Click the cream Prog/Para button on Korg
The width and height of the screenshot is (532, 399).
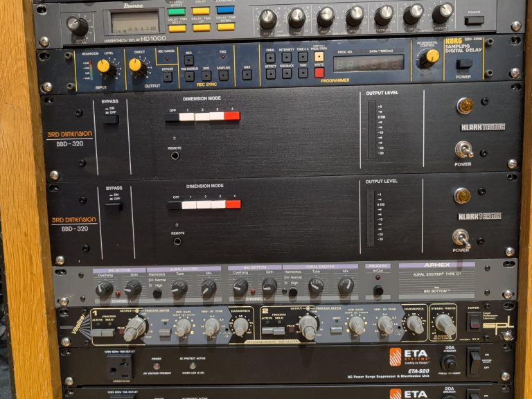coord(319,56)
